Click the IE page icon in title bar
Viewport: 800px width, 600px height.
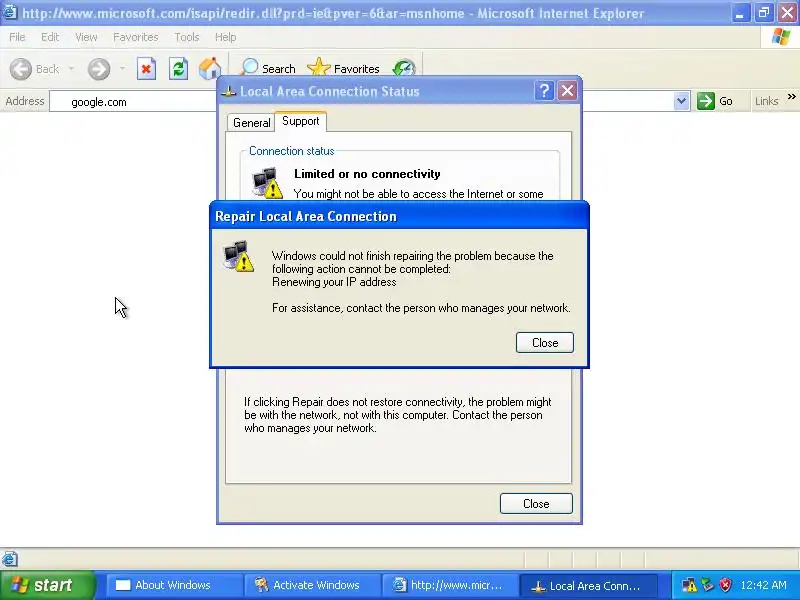(9, 12)
